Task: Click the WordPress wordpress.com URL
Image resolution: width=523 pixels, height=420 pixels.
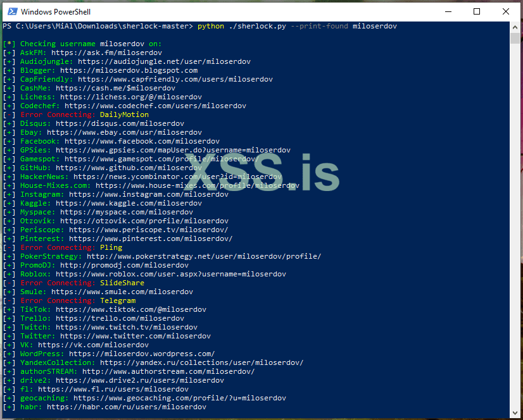Action: point(142,354)
